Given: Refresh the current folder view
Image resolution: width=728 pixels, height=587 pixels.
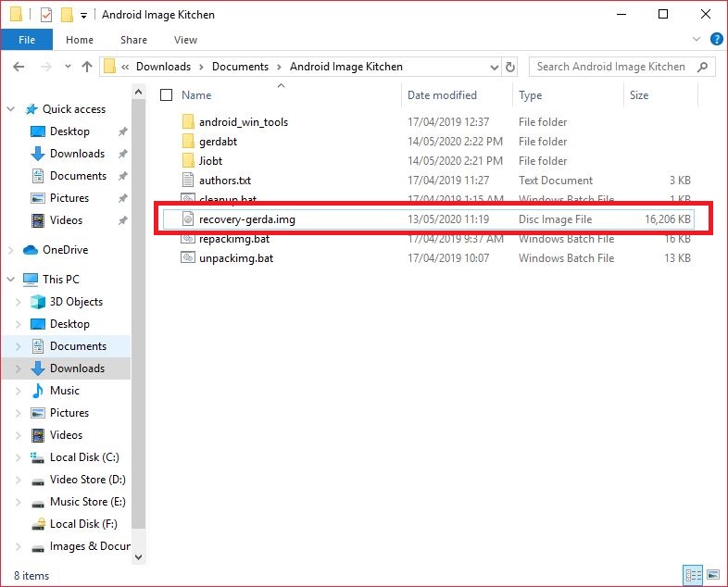Looking at the screenshot, I should pos(509,68).
